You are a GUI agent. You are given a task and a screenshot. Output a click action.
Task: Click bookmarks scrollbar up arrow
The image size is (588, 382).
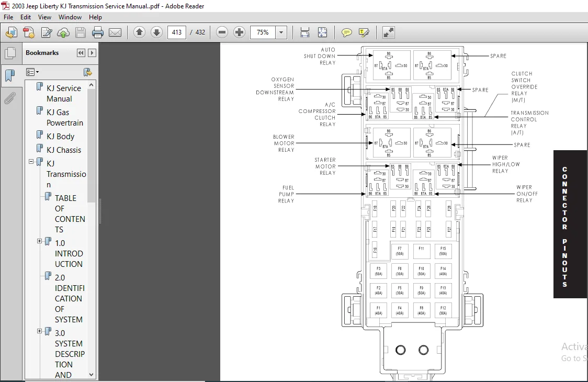pyautogui.click(x=91, y=85)
